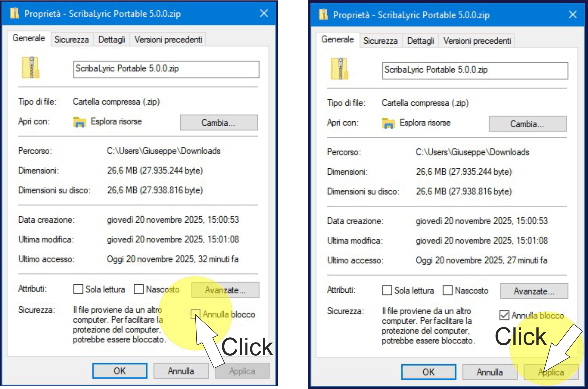Click zip folder icon in left dialog

click(x=31, y=68)
